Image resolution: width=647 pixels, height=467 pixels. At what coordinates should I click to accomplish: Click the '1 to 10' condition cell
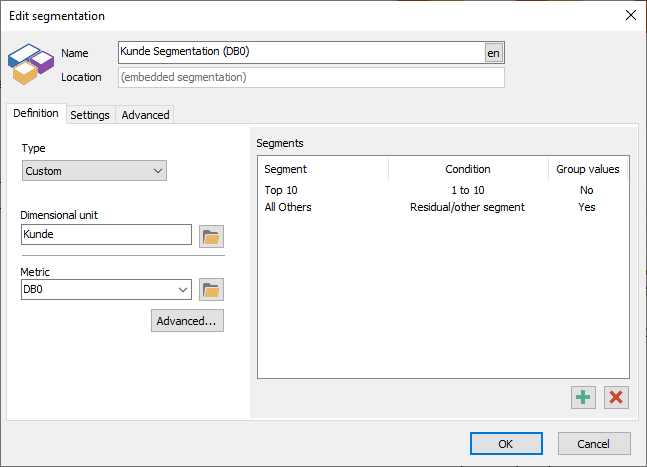(x=468, y=190)
